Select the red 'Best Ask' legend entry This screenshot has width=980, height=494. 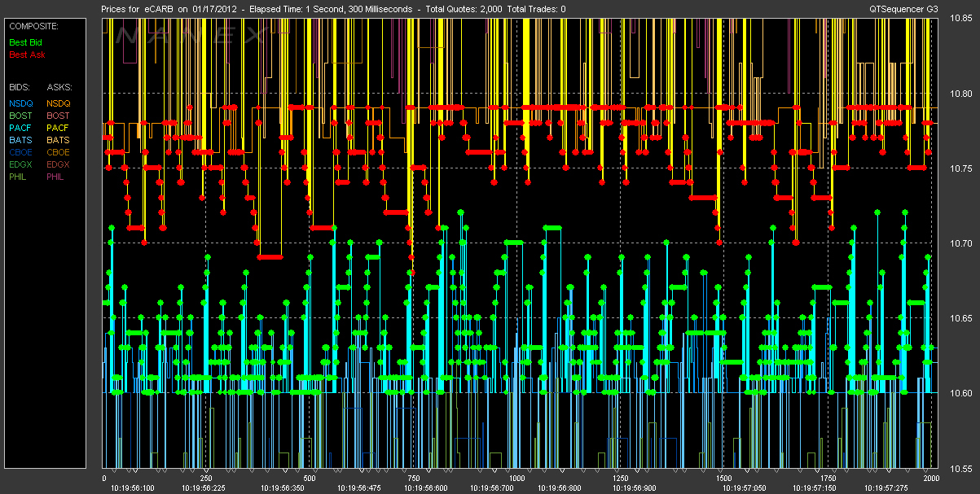(27, 55)
